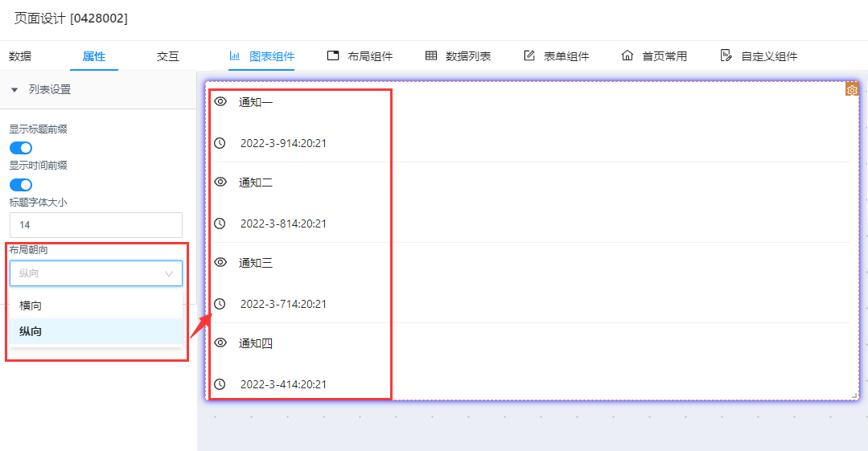Viewport: 868px width, 451px height.
Task: Open the 交互 tab
Action: 168,56
